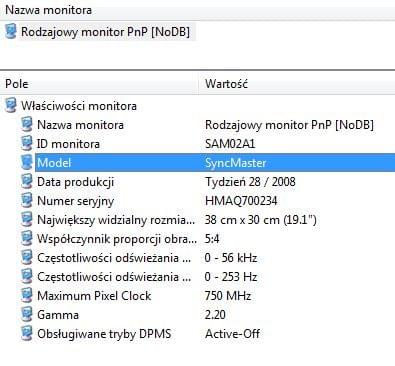Click the icon beside Największy widzialny rozmiar

(x=27, y=220)
